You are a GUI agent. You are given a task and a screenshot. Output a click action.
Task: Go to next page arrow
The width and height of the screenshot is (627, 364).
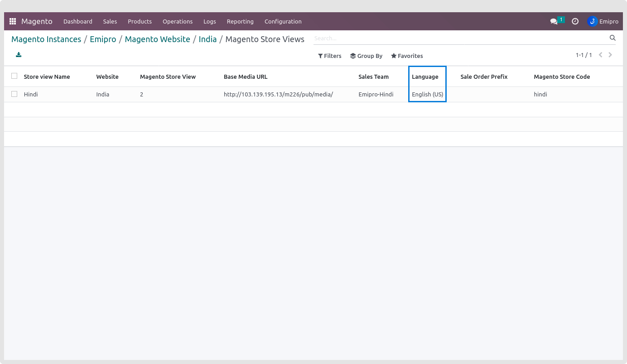(x=610, y=55)
